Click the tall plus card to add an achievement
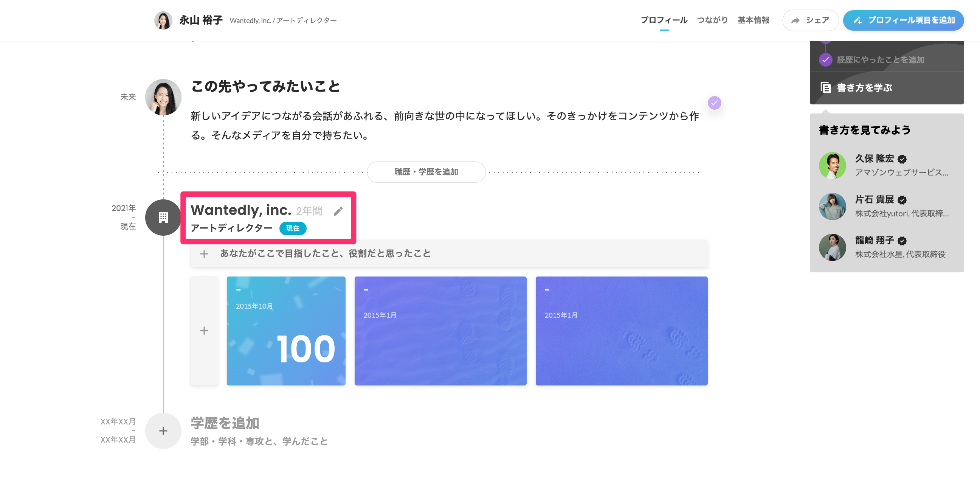 coord(204,331)
